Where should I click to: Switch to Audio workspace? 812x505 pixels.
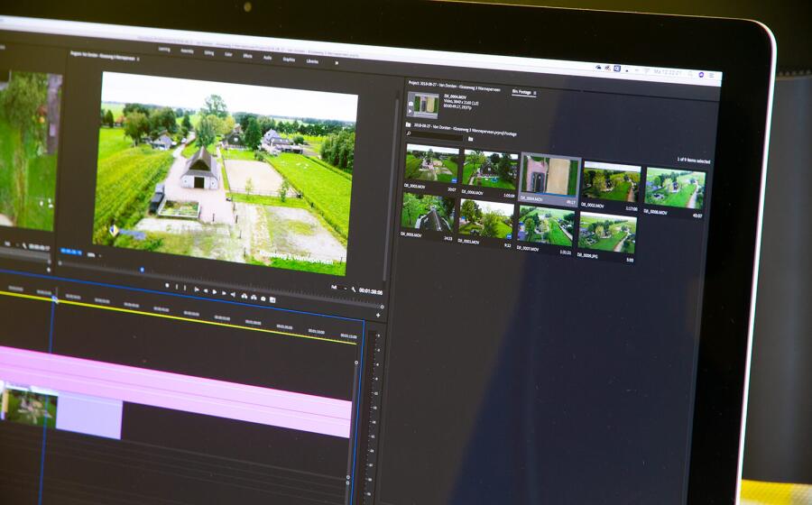[267, 58]
